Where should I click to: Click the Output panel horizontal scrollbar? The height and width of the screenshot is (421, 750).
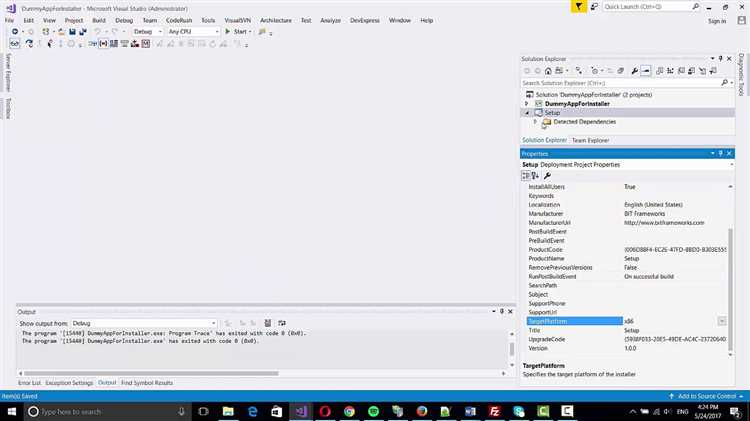(151, 373)
